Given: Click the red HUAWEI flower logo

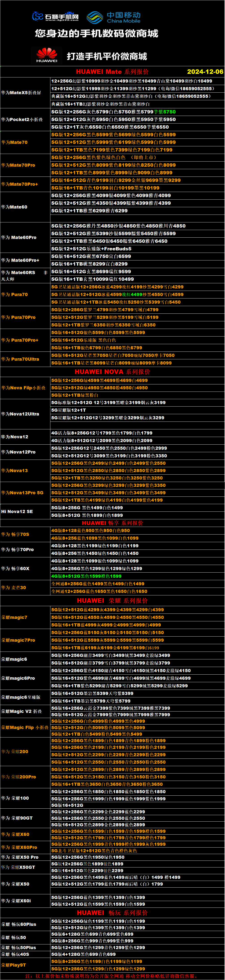Looking at the screenshot, I should [47, 55].
